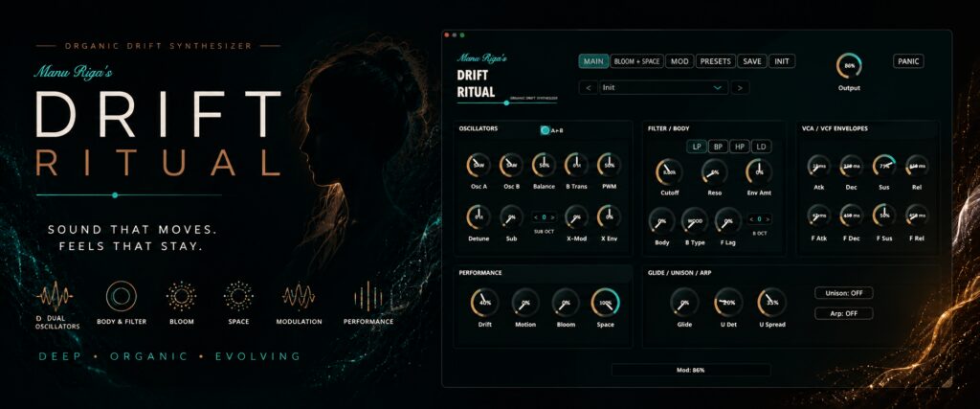Click the U Spread knob
This screenshot has width=980, height=409.
[x=772, y=302]
